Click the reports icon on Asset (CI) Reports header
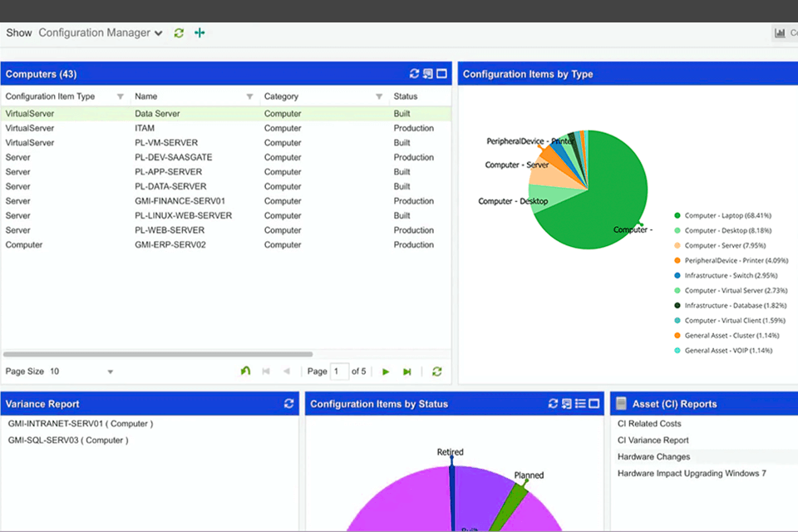This screenshot has height=532, width=798. pyautogui.click(x=620, y=403)
